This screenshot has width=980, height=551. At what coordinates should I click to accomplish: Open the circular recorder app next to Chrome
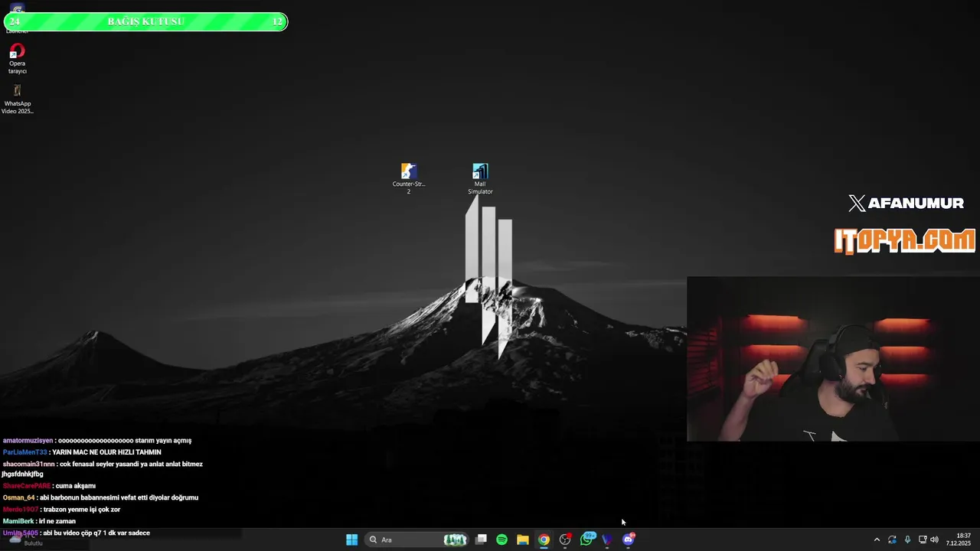pos(565,540)
